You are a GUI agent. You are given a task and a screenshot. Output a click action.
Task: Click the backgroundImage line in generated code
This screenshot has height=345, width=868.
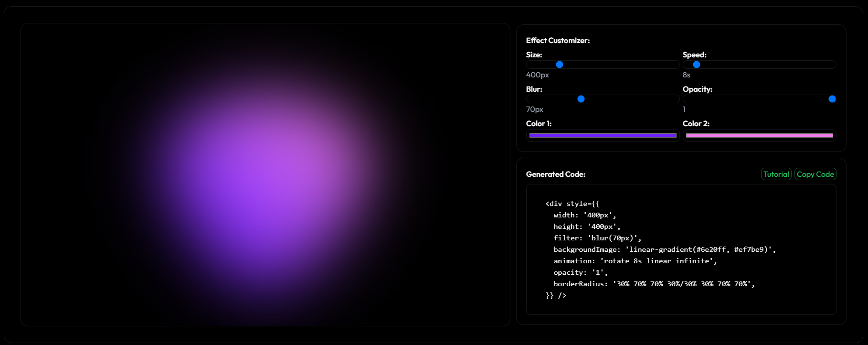(664, 249)
